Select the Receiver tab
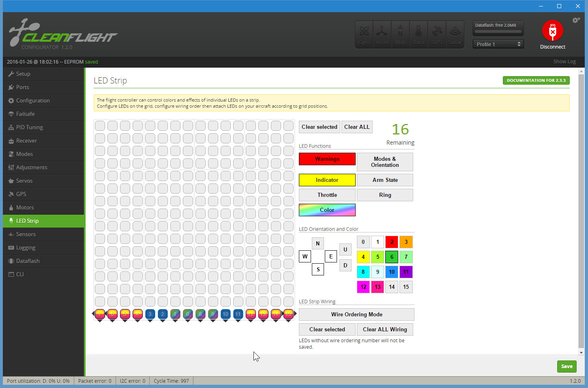This screenshot has width=588, height=388. [43, 141]
